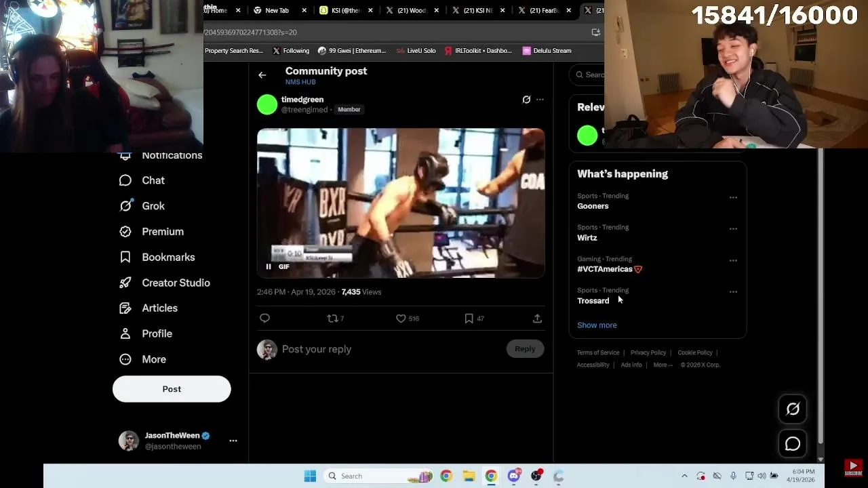
Task: Open File Explorer from the taskbar
Action: click(469, 476)
